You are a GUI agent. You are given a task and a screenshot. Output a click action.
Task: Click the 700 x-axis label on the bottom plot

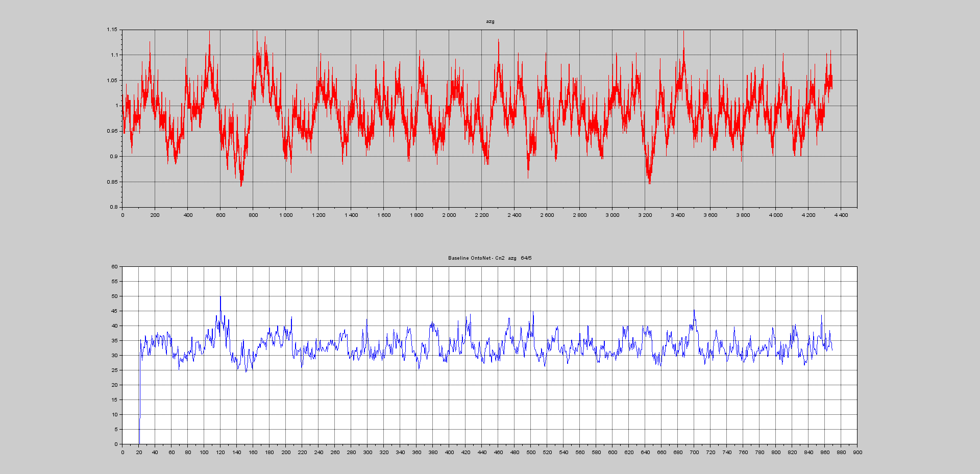(694, 453)
